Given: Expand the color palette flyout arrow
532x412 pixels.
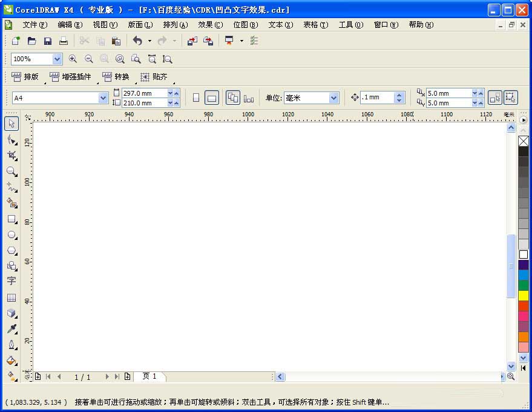Looking at the screenshot, I should (x=523, y=120).
